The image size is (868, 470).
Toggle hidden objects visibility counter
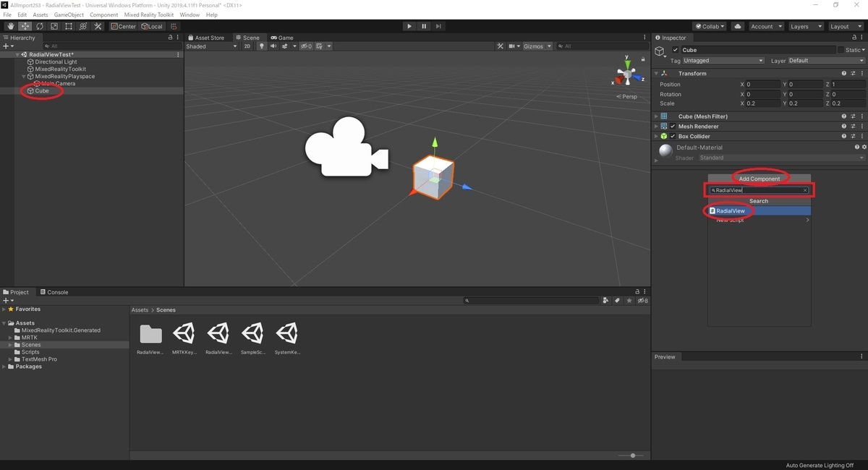click(307, 46)
